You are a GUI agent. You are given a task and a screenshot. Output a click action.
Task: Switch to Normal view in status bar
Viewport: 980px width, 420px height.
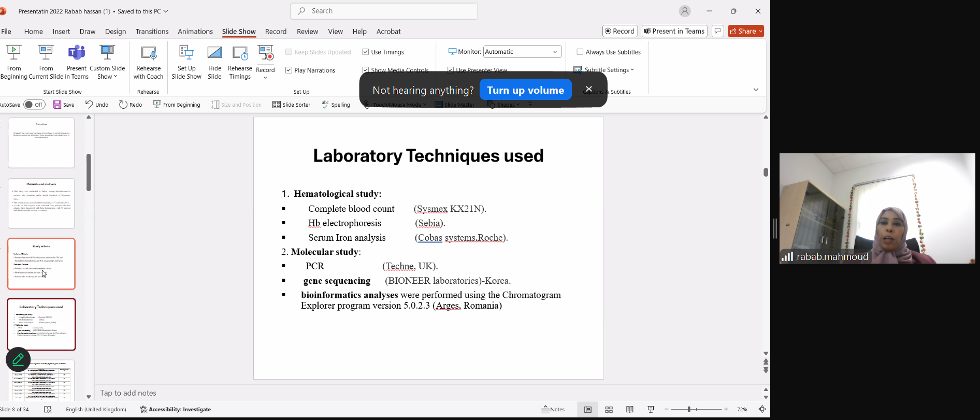[x=588, y=409]
